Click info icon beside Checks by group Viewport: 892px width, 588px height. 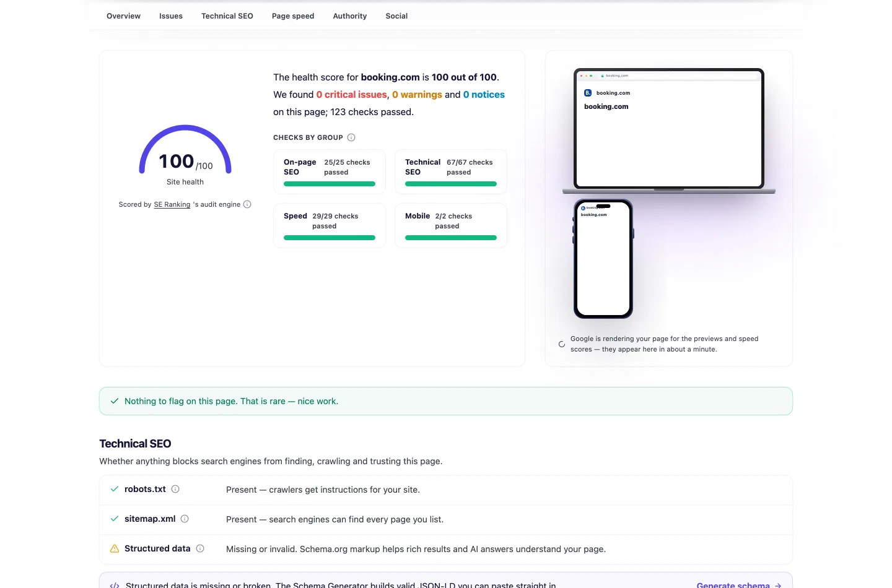[x=351, y=137]
